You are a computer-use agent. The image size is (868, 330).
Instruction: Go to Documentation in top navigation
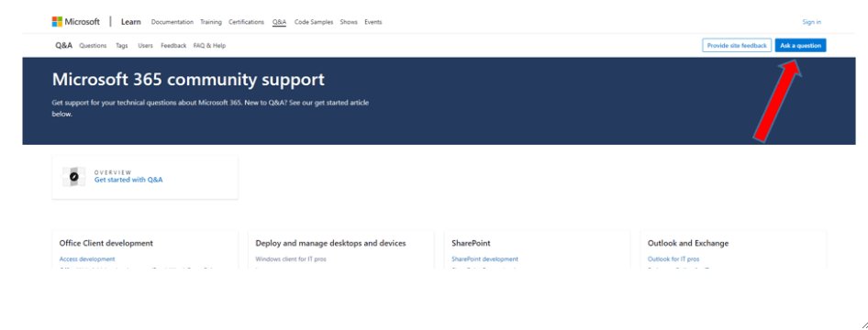[x=172, y=22]
